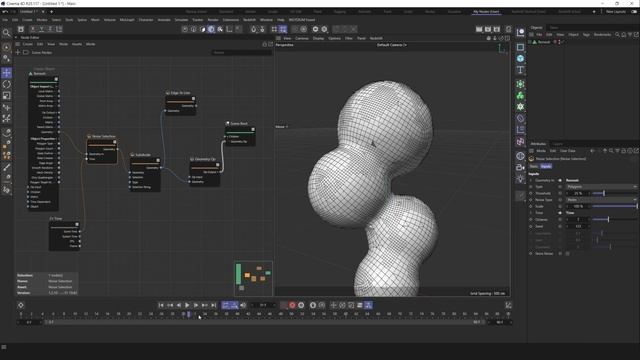640x360 pixels.
Task: Toggle the Z axis lock
Action: point(50,29)
